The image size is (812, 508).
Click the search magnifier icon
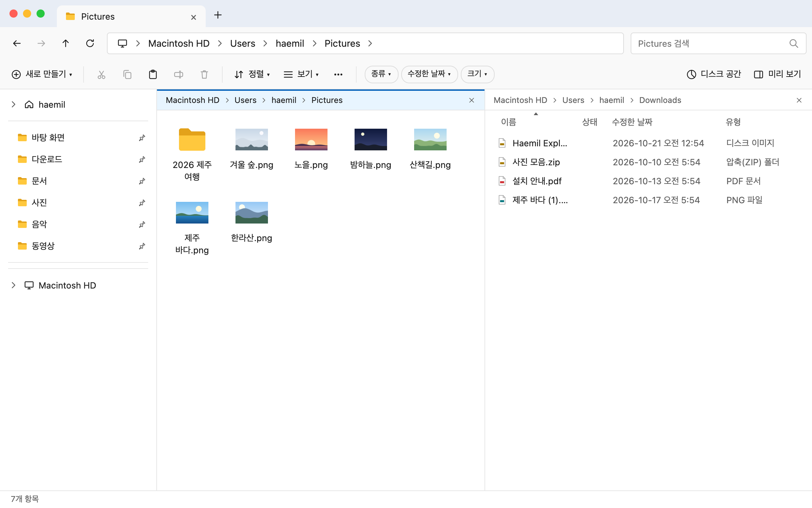pos(794,43)
